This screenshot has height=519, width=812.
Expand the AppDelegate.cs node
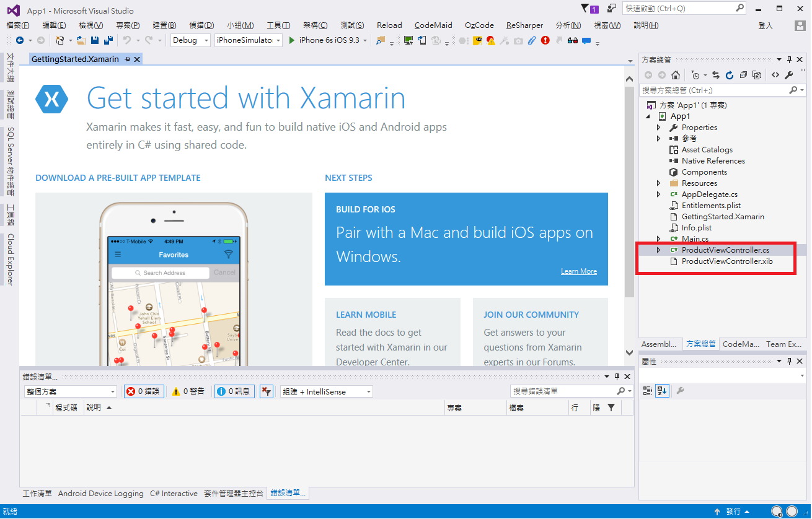pyautogui.click(x=659, y=194)
